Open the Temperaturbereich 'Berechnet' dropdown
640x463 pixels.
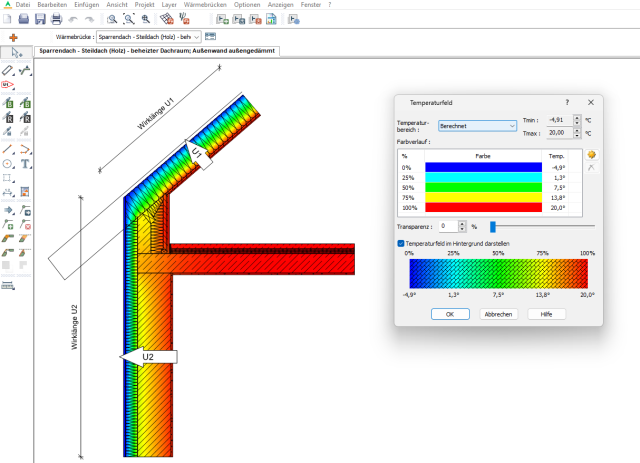[x=477, y=126]
